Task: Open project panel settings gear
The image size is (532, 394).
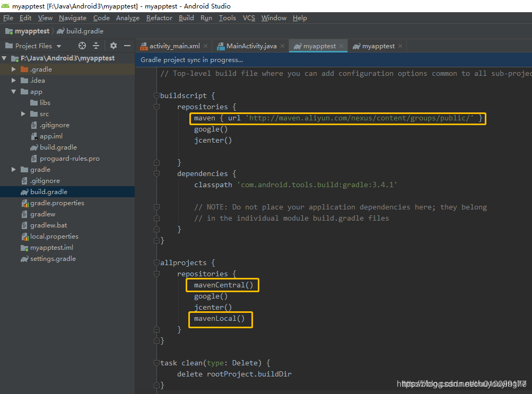Action: click(x=114, y=46)
